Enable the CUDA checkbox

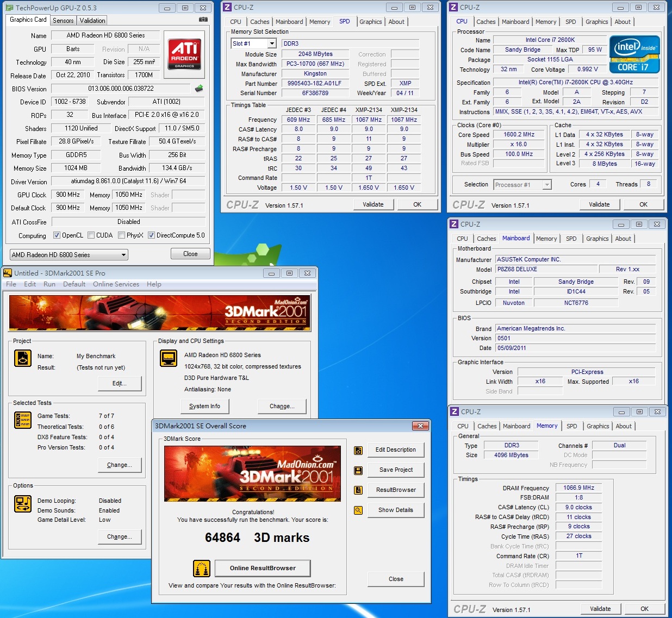pos(91,235)
